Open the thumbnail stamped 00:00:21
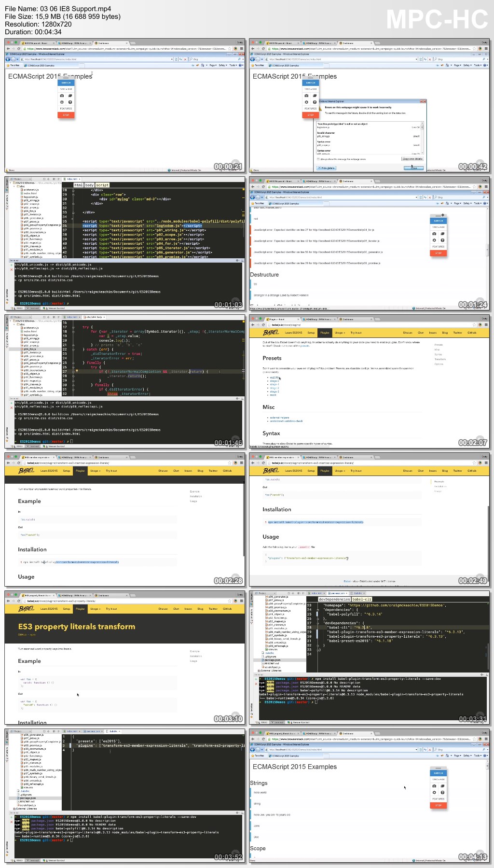Viewport: 494px width, 868px height. pos(125,105)
